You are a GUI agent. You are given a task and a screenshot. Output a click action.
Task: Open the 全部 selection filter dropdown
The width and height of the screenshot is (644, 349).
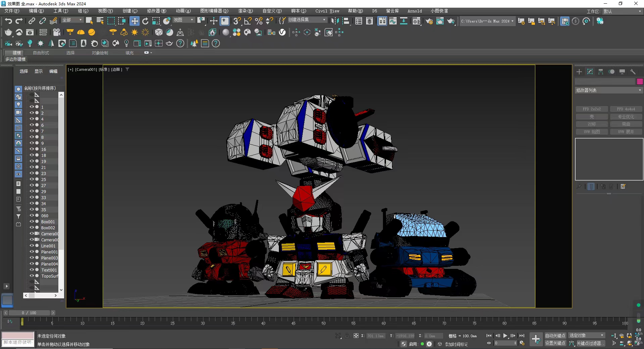[x=72, y=20]
